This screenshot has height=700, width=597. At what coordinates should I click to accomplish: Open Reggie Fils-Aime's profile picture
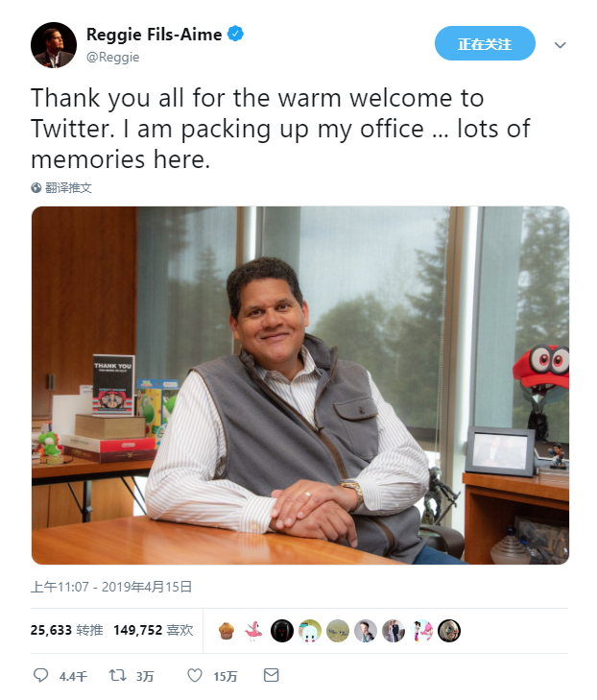[54, 45]
